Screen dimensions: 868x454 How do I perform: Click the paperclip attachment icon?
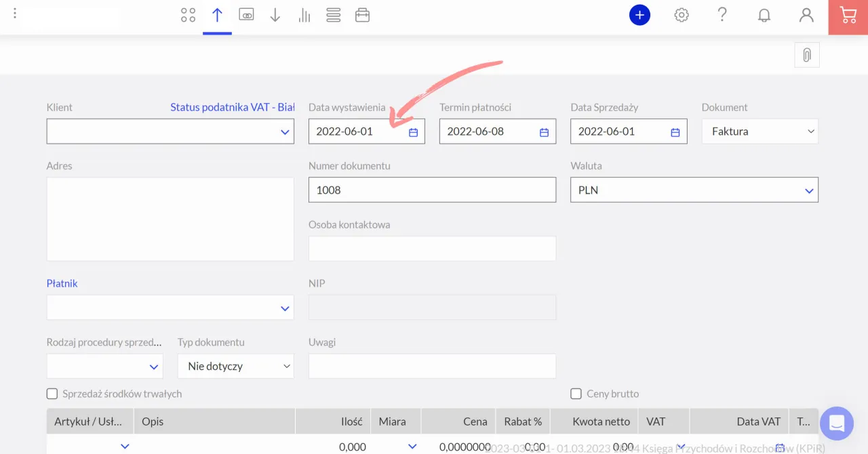point(806,56)
